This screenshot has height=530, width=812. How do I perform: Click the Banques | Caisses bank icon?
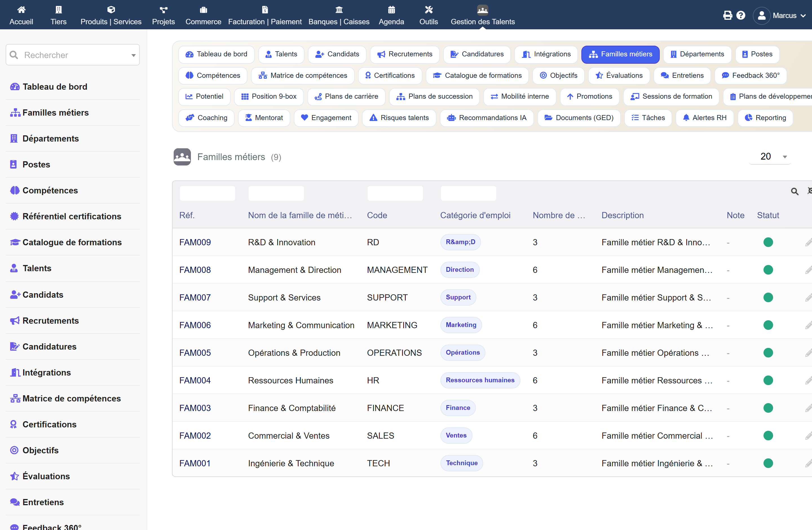[x=339, y=10]
